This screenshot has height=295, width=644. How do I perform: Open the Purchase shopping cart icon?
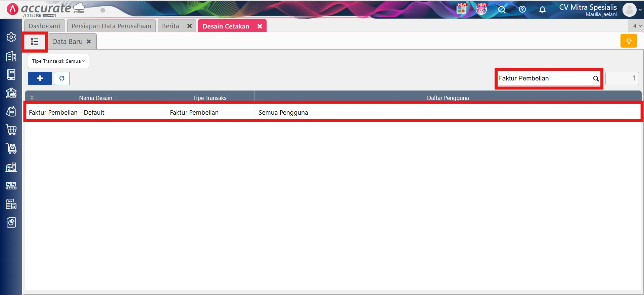tap(11, 130)
